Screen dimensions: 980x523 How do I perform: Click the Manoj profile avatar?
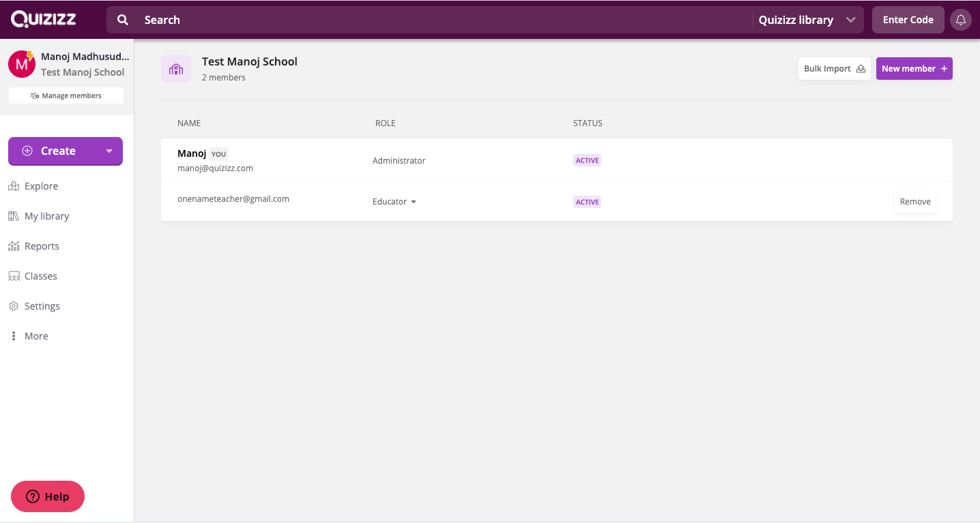pyautogui.click(x=21, y=64)
